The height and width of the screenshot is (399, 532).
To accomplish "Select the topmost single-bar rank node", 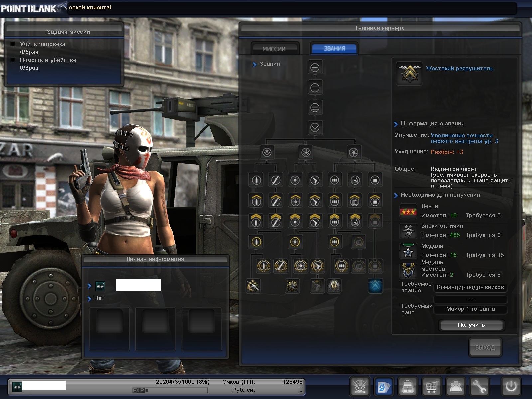I will (315, 67).
